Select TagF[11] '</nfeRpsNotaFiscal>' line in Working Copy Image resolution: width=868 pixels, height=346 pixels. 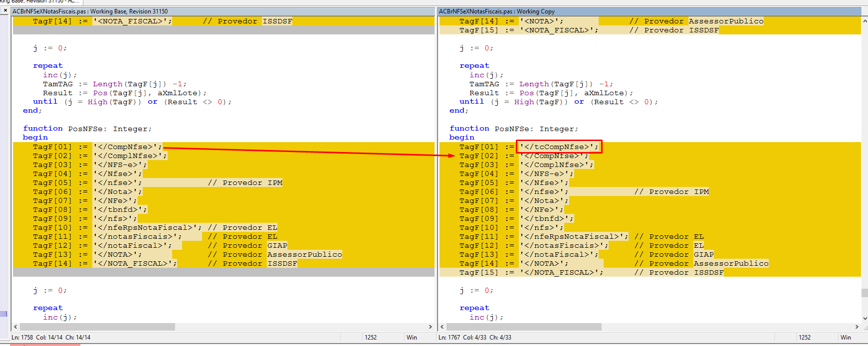(650, 236)
